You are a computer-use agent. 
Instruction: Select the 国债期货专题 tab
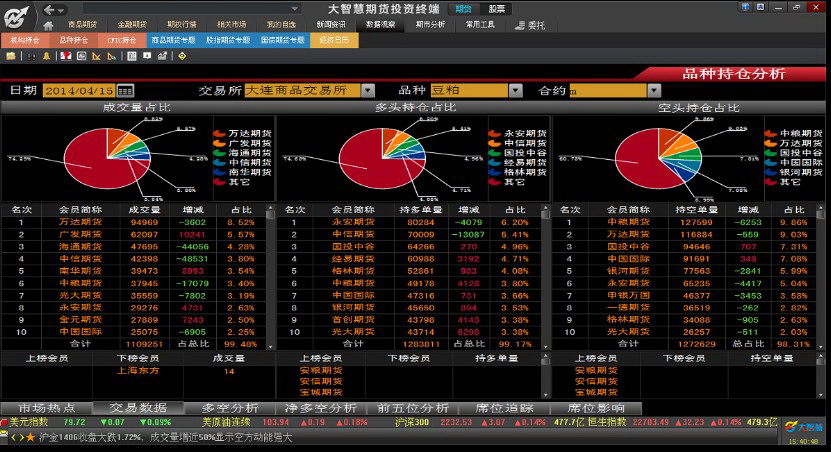coord(282,40)
